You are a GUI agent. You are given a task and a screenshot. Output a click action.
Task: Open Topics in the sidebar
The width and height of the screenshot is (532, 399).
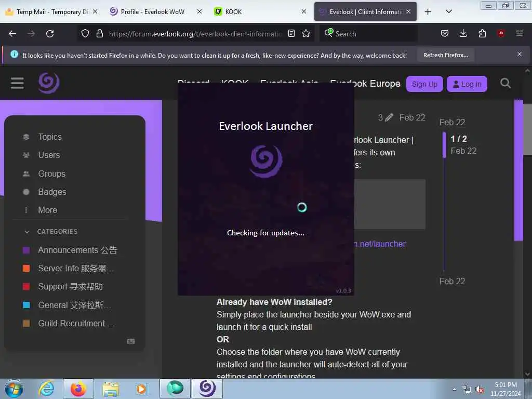pos(50,137)
